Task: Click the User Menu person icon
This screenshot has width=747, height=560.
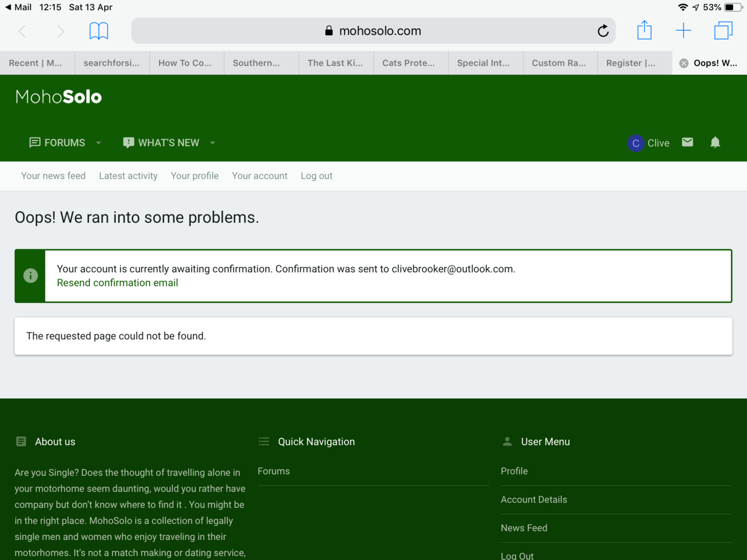Action: [507, 441]
